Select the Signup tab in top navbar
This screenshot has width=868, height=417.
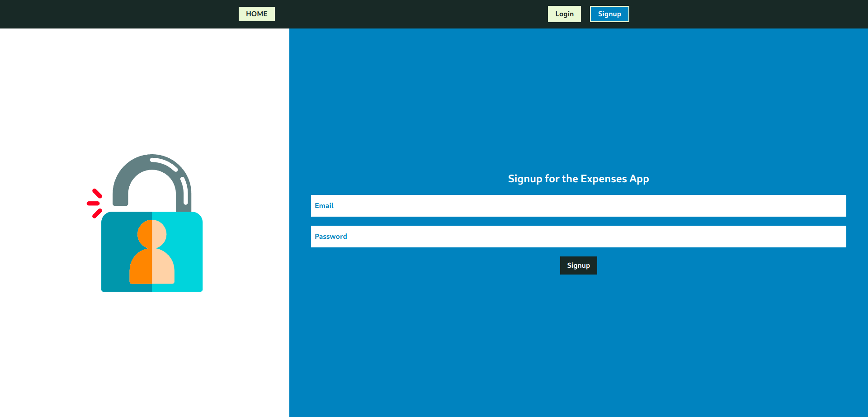point(609,14)
